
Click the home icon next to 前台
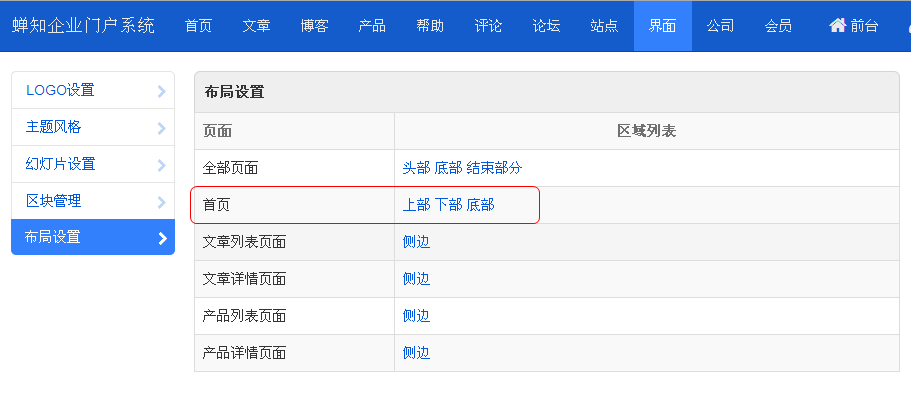[x=837, y=26]
